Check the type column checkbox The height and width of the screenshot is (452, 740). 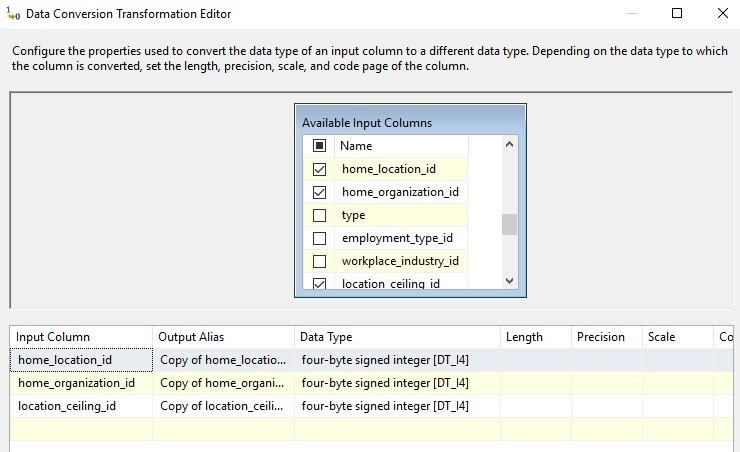(320, 215)
